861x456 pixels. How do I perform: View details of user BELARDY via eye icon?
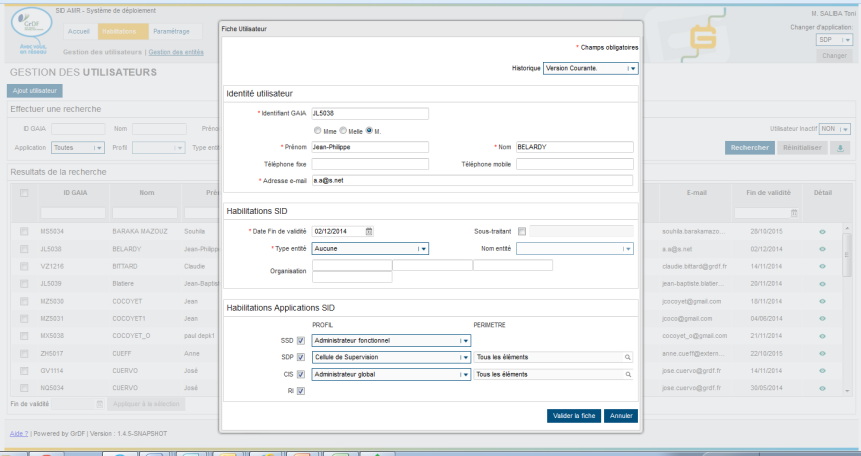pos(822,249)
